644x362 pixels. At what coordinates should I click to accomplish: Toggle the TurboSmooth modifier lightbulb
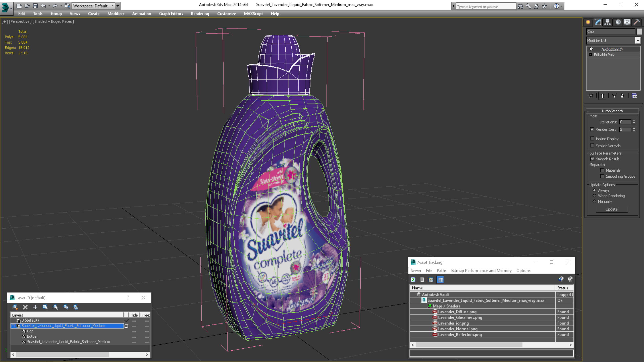[591, 49]
